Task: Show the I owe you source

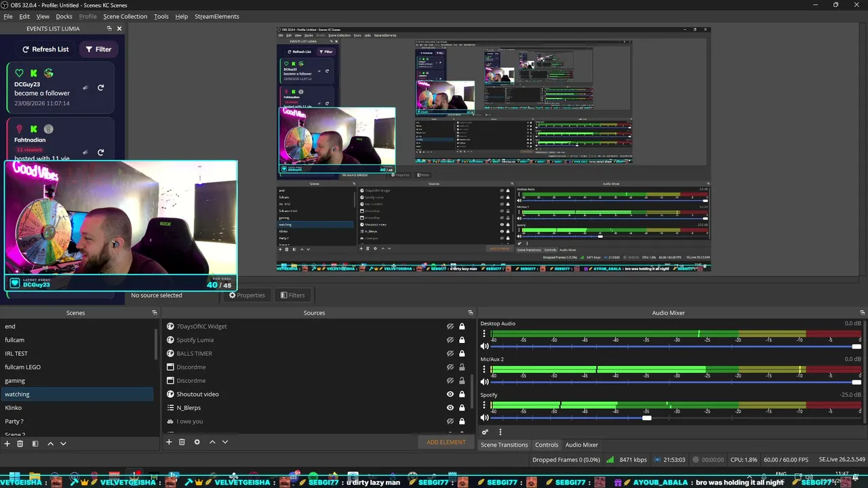Action: (450, 421)
